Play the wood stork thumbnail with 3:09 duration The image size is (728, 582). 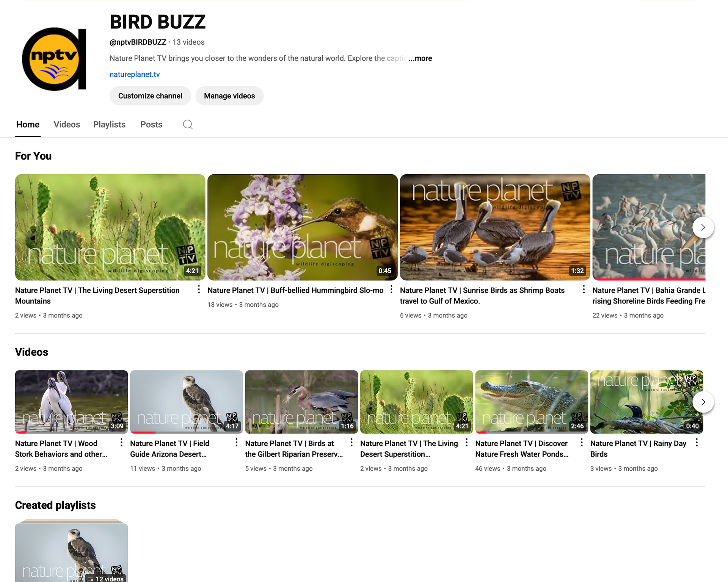pos(71,402)
